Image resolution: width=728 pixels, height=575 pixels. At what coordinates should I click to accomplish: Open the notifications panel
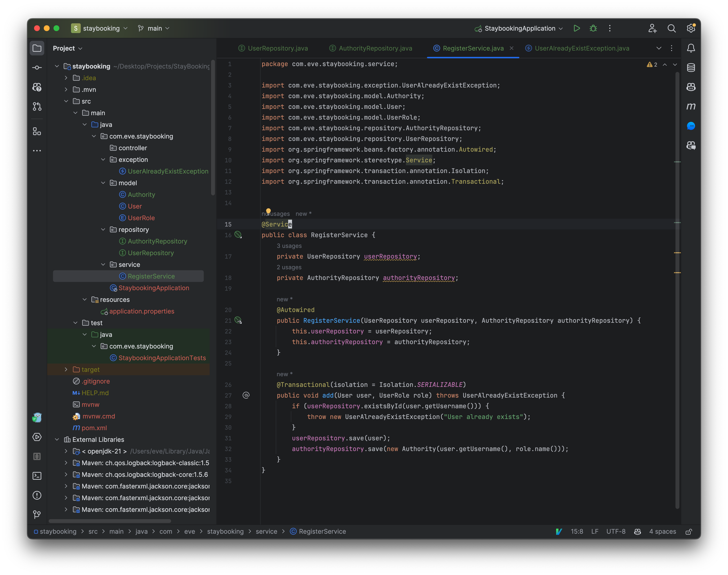coord(691,48)
